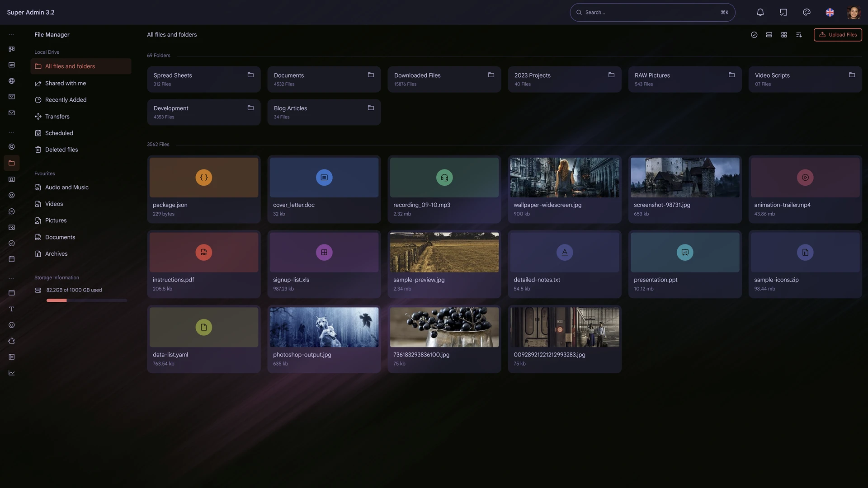Click the mail envelope icon in left rail
This screenshot has width=868, height=488.
(12, 113)
